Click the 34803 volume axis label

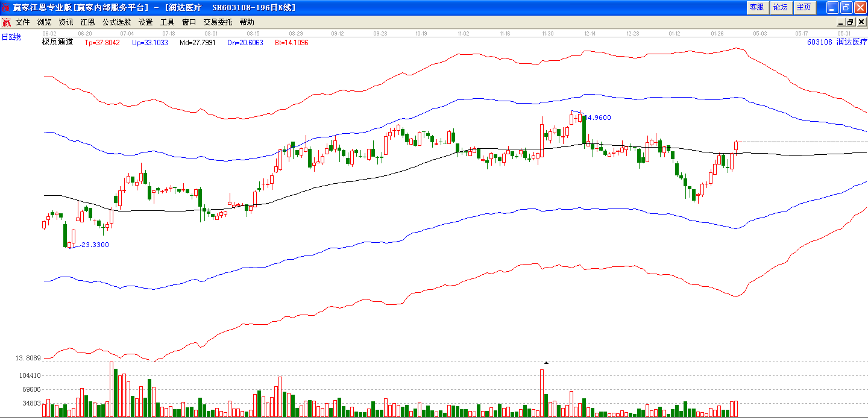(31, 404)
